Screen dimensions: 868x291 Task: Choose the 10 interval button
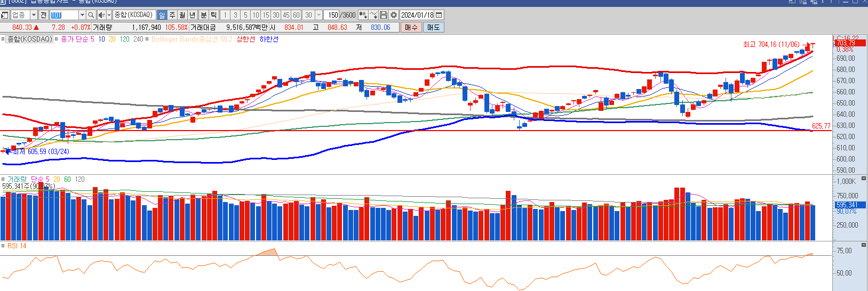pos(256,15)
